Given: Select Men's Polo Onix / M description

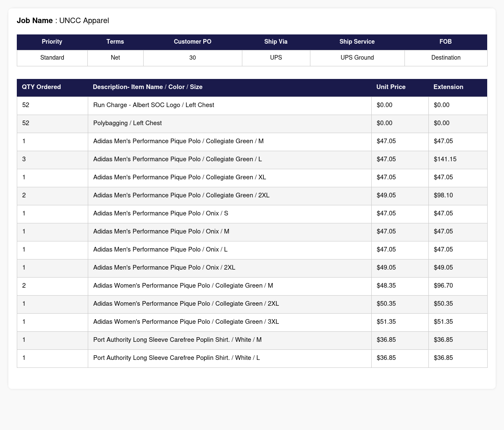Looking at the screenshot, I should point(161,231).
